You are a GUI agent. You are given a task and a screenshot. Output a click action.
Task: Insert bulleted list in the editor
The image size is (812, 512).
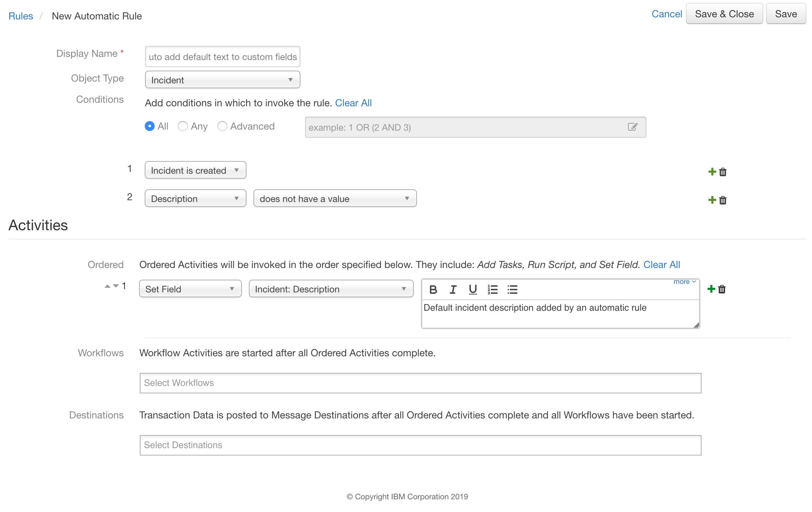tap(512, 290)
